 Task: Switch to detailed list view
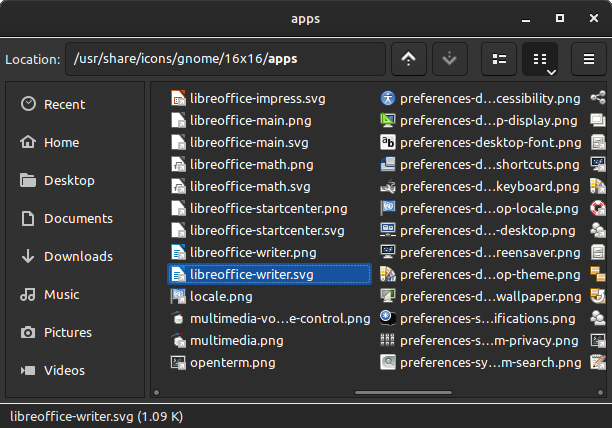pyautogui.click(x=499, y=59)
